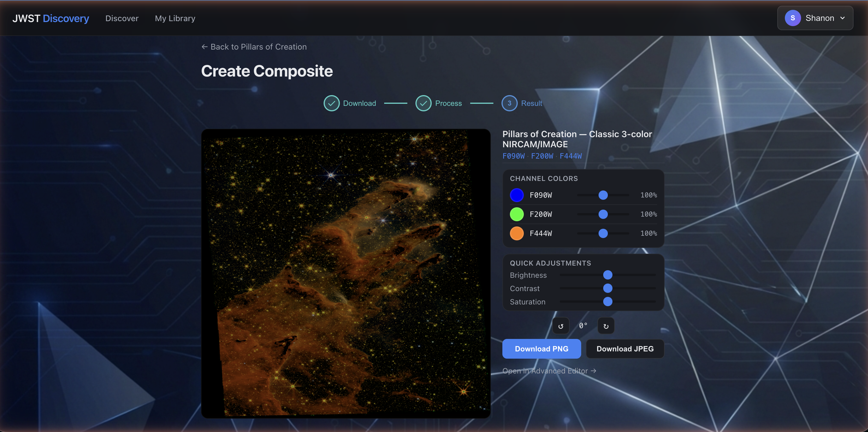
Task: Adjust the F090W intensity slider handle
Action: click(x=603, y=195)
